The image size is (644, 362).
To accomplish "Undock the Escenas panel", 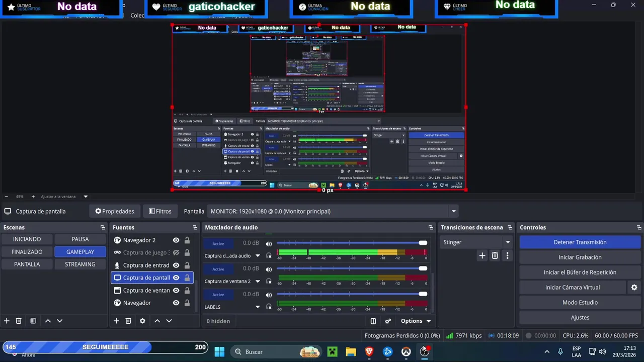I will point(103,228).
